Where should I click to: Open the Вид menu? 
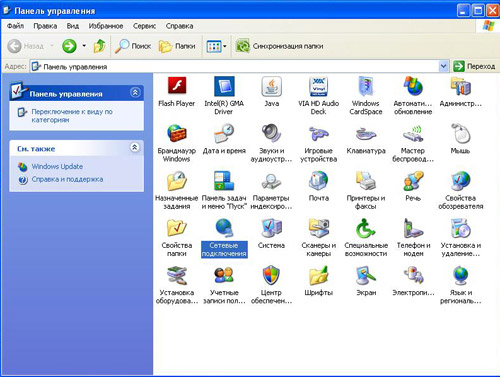click(x=73, y=26)
